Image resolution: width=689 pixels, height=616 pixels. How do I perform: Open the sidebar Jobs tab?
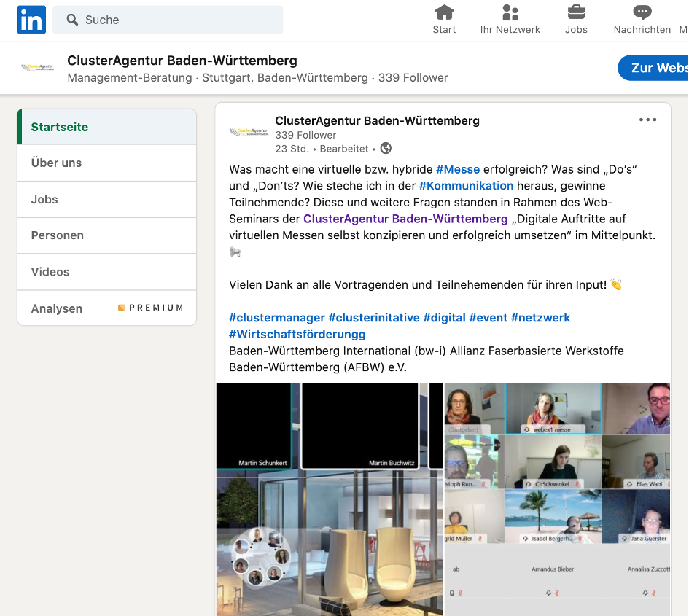point(106,200)
